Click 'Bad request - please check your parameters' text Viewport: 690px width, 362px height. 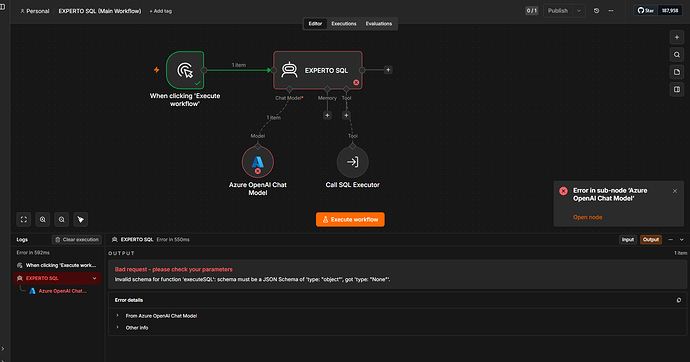(x=173, y=269)
